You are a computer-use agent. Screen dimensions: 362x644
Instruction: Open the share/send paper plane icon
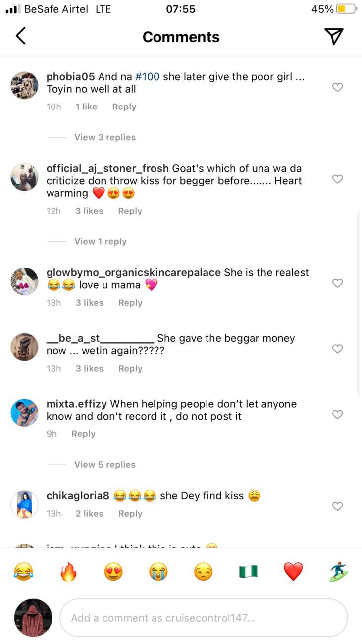[x=334, y=36]
